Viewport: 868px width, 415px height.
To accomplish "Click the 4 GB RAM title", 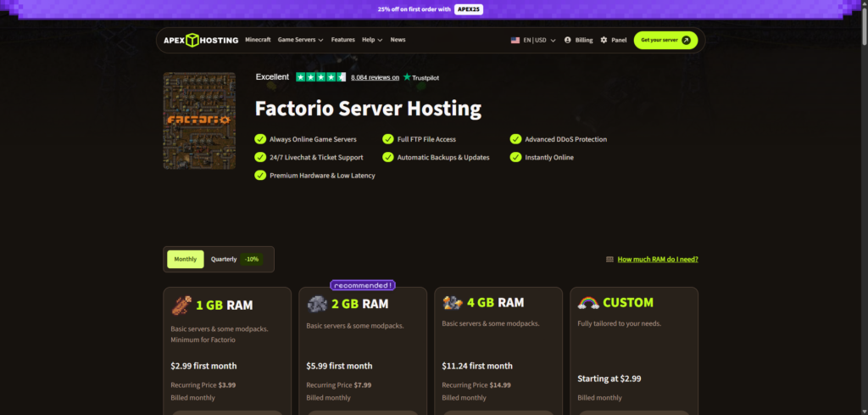I will tap(495, 302).
